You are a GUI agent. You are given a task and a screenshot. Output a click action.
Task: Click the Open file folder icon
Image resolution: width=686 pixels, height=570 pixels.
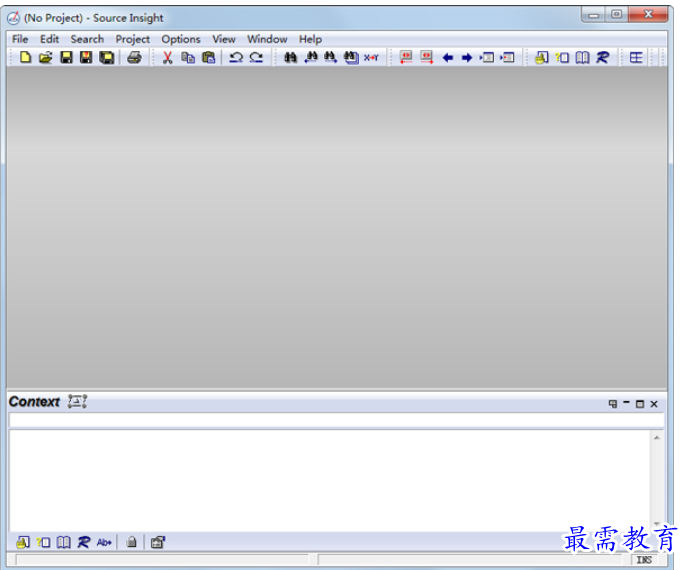click(x=46, y=57)
